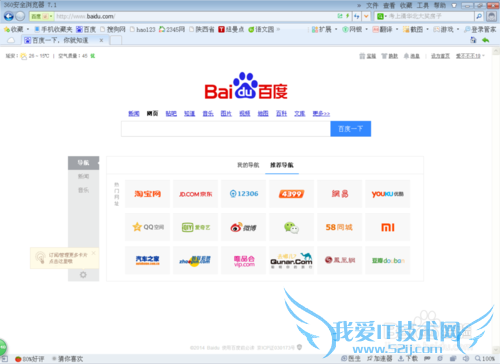The width and height of the screenshot is (500, 364).
Task: Open the 新闻 link above the search box
Action: (134, 114)
